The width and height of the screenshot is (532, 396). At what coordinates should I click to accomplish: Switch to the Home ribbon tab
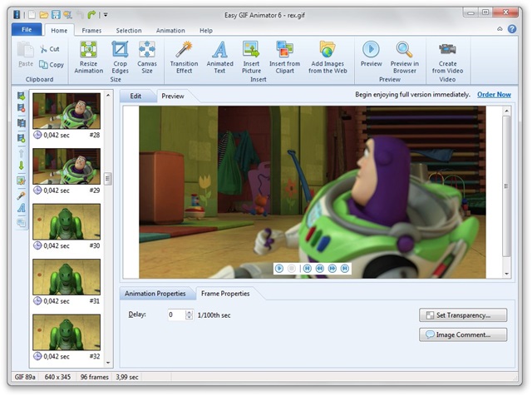point(59,31)
